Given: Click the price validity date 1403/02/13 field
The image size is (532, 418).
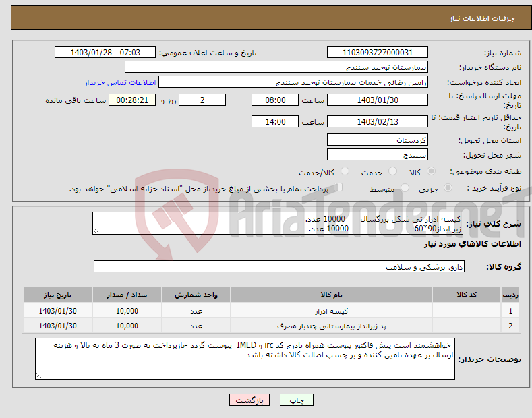Looking at the screenshot, I should [x=378, y=121].
